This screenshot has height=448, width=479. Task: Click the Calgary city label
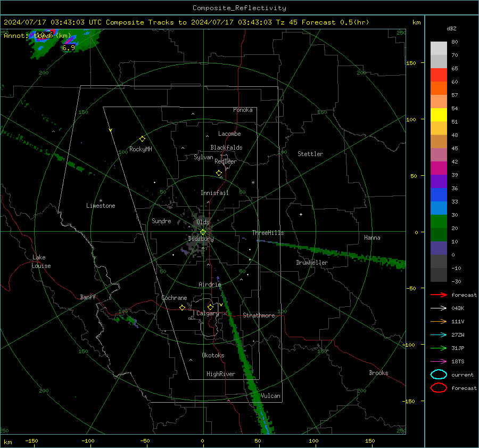click(x=208, y=313)
